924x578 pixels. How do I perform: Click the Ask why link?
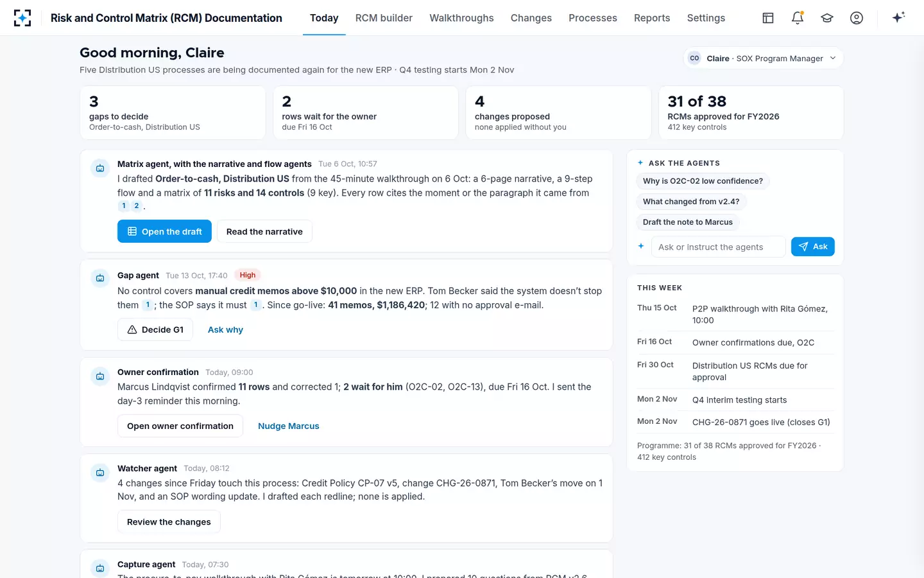[x=225, y=329]
